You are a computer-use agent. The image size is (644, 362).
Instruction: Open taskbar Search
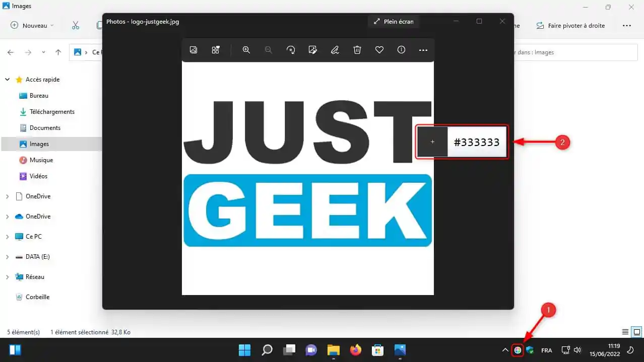267,350
